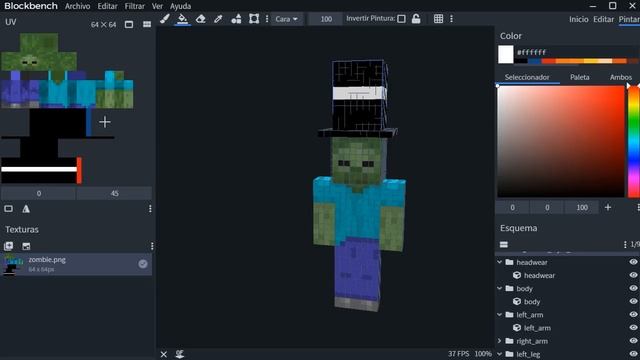Click the saturation brightness color picker area
The image size is (640, 360).
561,142
